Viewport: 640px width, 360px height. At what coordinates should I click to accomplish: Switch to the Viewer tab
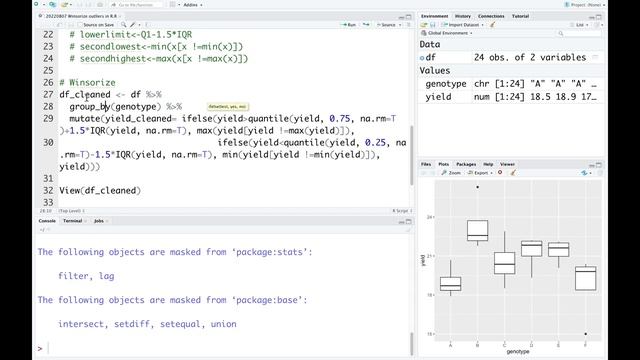[507, 164]
